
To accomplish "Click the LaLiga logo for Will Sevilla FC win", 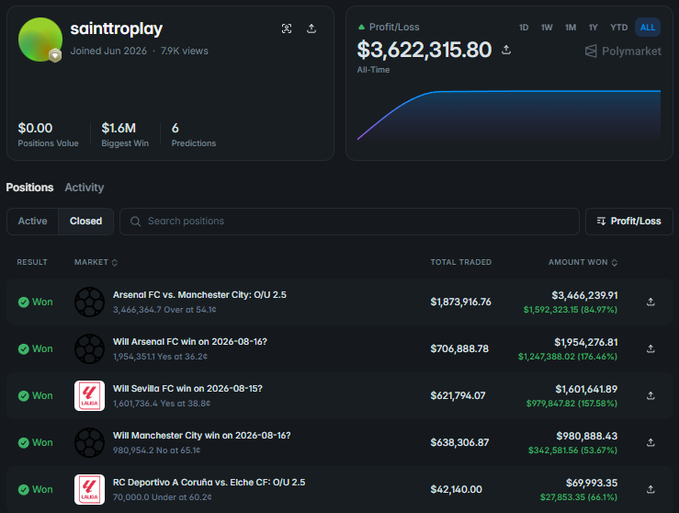I will pos(90,396).
